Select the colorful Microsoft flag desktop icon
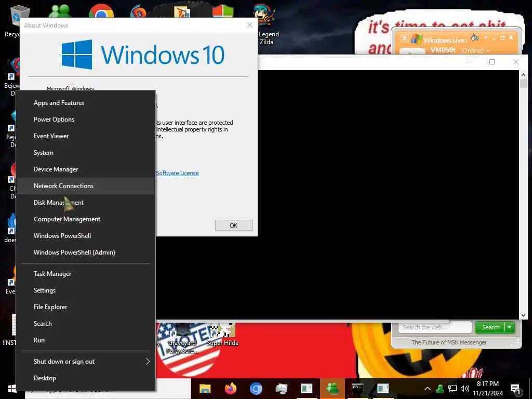The image size is (532, 399). [x=223, y=11]
